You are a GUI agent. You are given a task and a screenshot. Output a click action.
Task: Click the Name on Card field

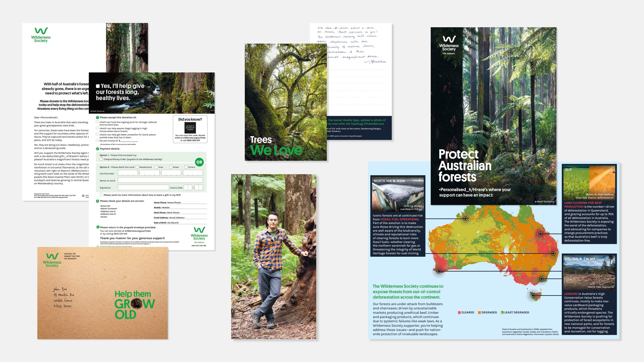(x=160, y=180)
